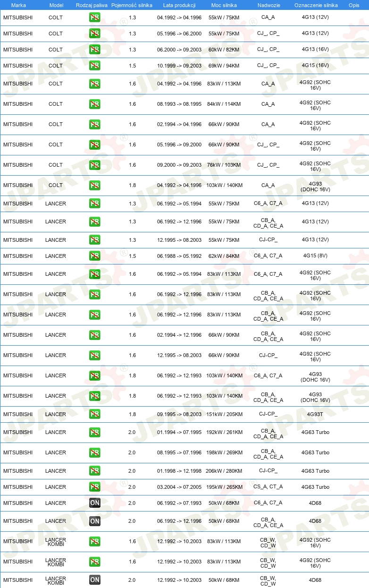Click the engine code cell 4G15 (8V)
This screenshot has height=588, width=369.
(x=315, y=256)
